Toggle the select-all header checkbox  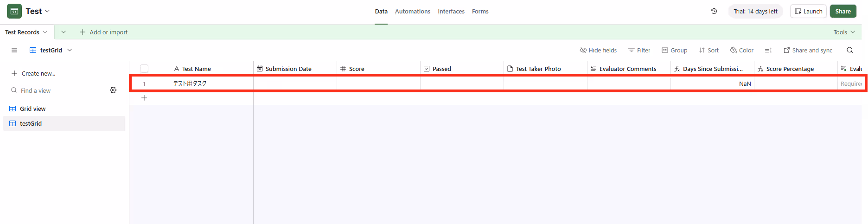tap(144, 69)
